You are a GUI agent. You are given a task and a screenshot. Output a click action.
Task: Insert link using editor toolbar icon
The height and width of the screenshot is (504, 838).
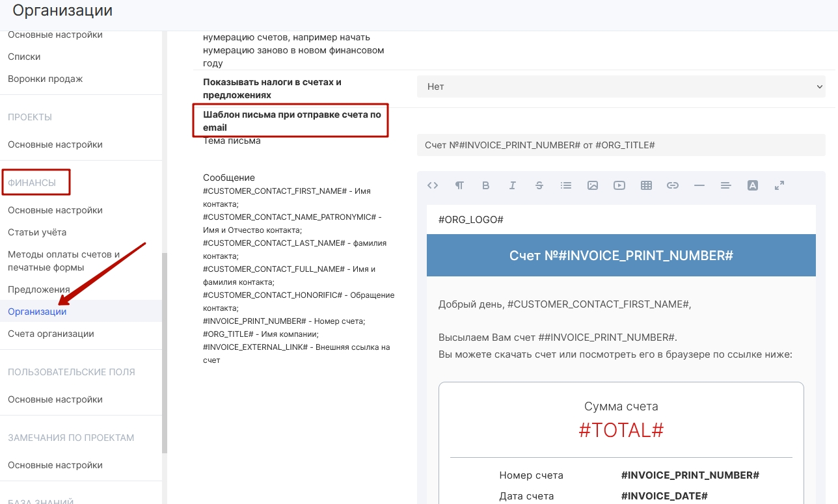pyautogui.click(x=673, y=185)
